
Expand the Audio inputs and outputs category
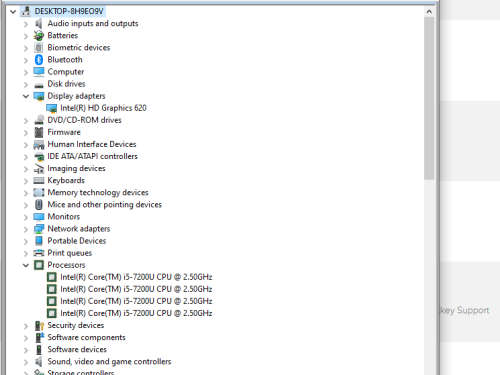click(x=26, y=24)
